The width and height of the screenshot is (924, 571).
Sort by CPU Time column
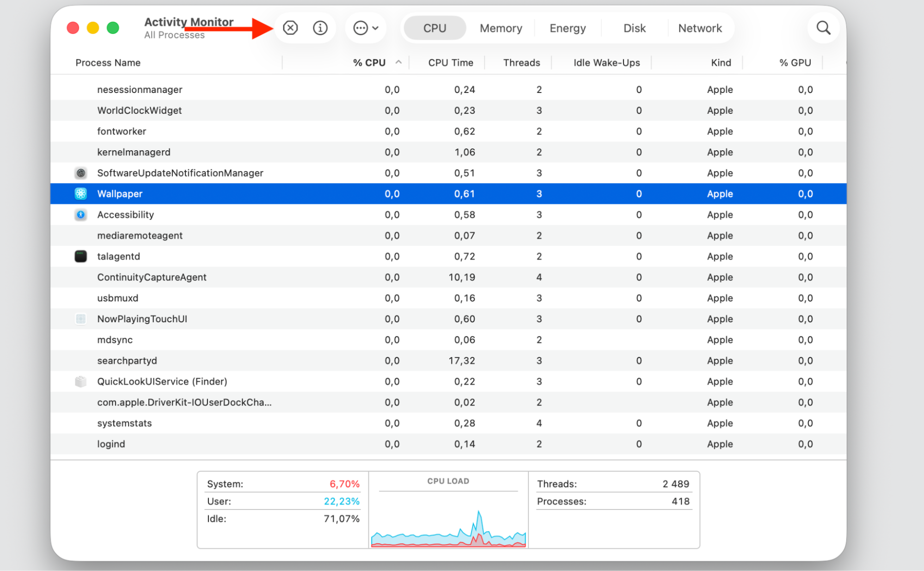point(450,63)
